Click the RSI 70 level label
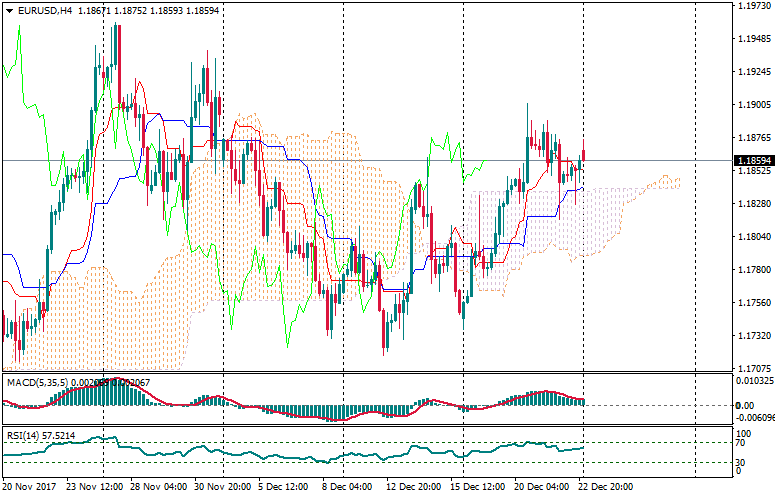 point(741,442)
